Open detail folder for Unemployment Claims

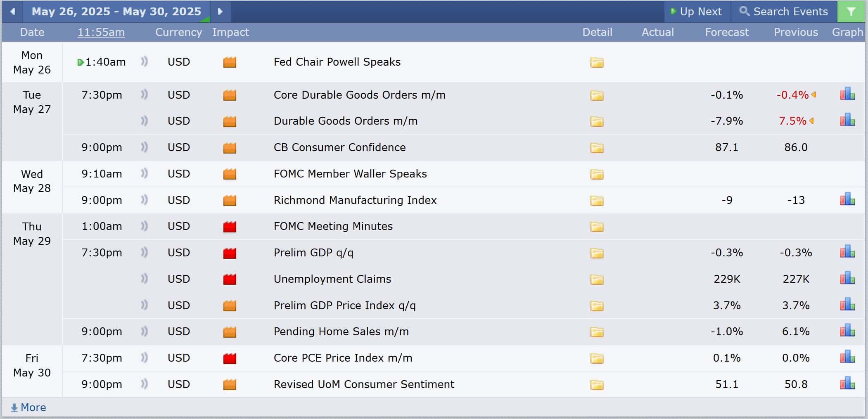pos(597,279)
